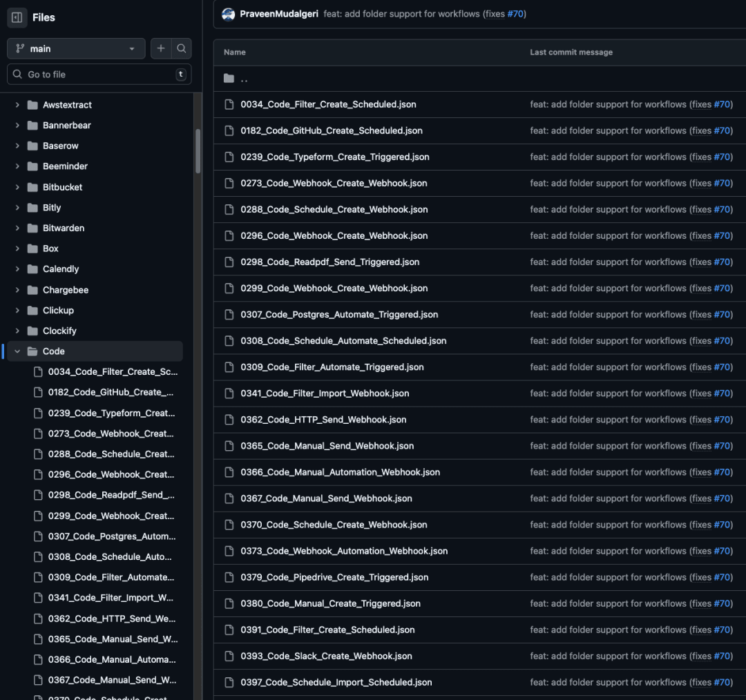Collapse the file tree sidebar panel icon
746x700 pixels.
pos(17,17)
